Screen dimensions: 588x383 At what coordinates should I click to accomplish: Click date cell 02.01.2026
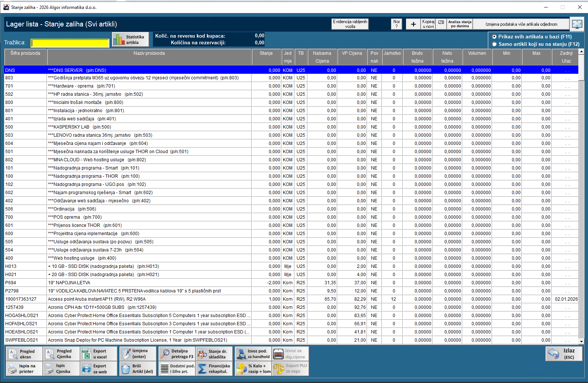[x=566, y=299]
